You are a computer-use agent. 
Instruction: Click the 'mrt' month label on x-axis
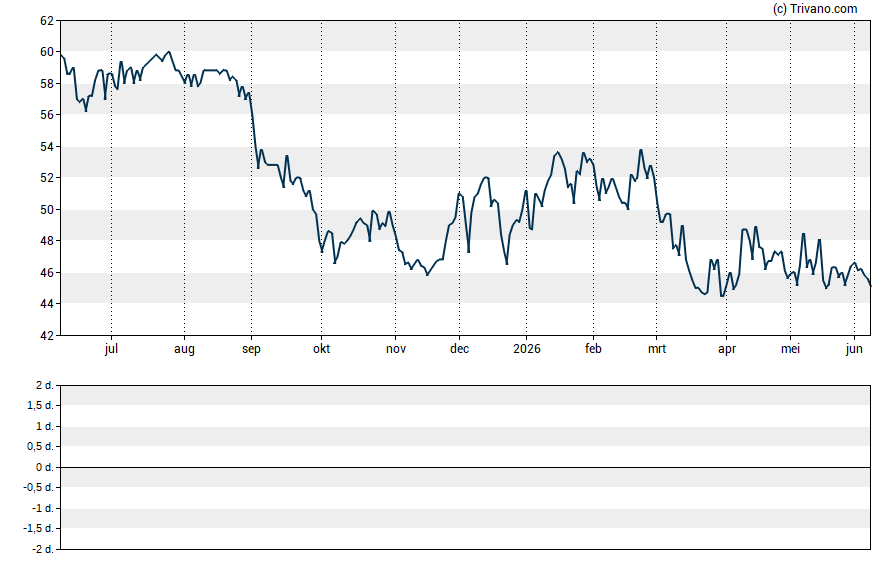pyautogui.click(x=657, y=349)
